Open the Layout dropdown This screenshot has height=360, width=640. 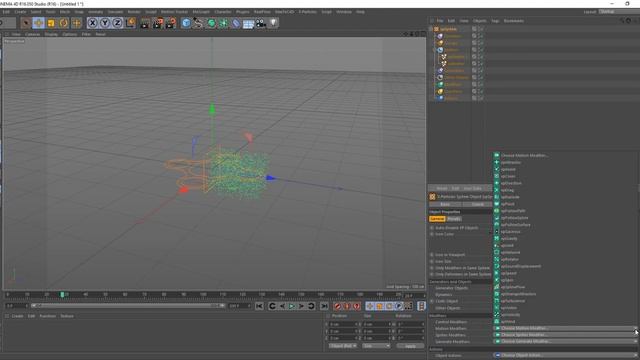619,12
